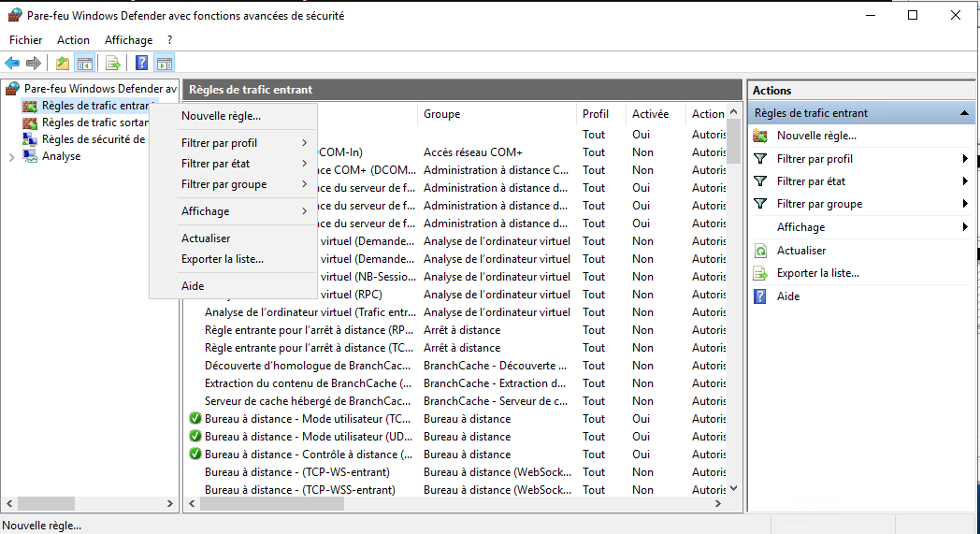
Task: Open the ? help menu
Action: [169, 40]
